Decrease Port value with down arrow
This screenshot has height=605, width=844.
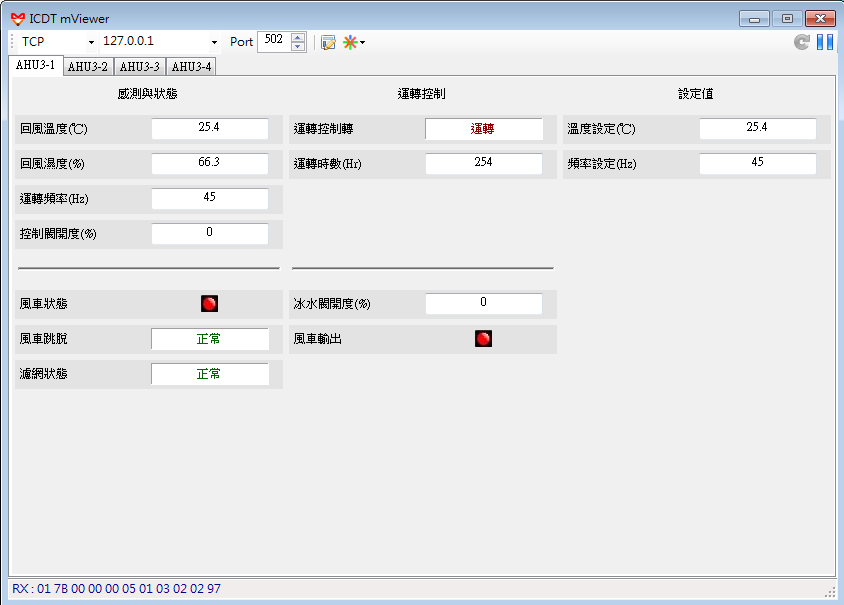(297, 46)
